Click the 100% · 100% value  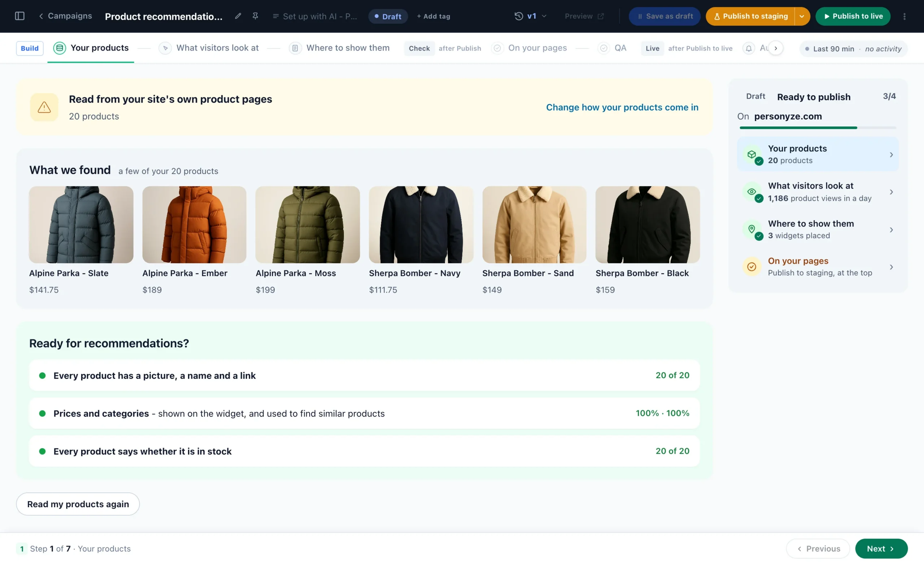click(x=662, y=413)
